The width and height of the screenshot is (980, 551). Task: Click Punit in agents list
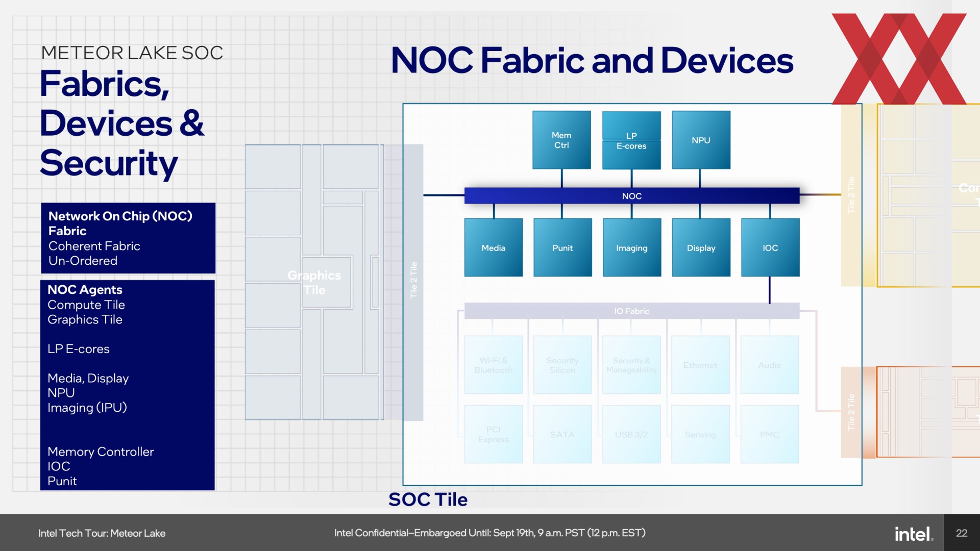(x=62, y=481)
